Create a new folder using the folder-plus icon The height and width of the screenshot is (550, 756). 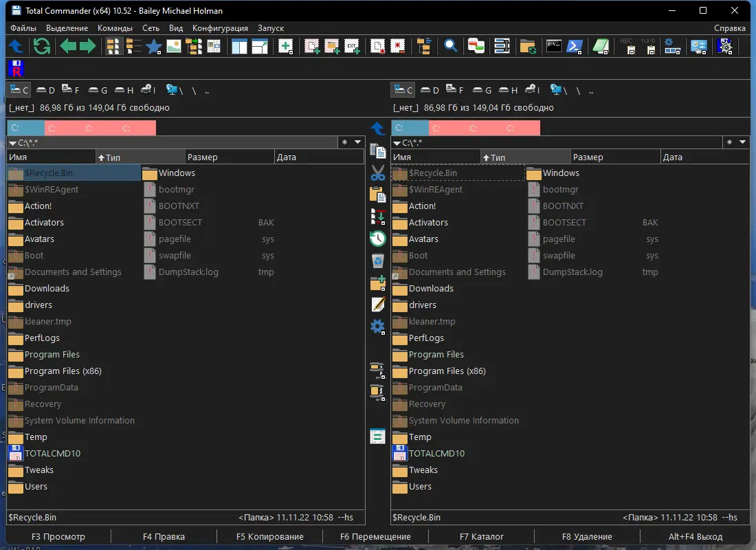(377, 283)
